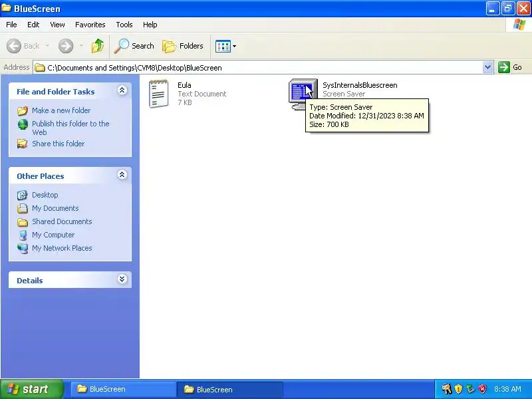Click the My Computer icon
Viewport: 532px width, 399px height.
click(23, 235)
